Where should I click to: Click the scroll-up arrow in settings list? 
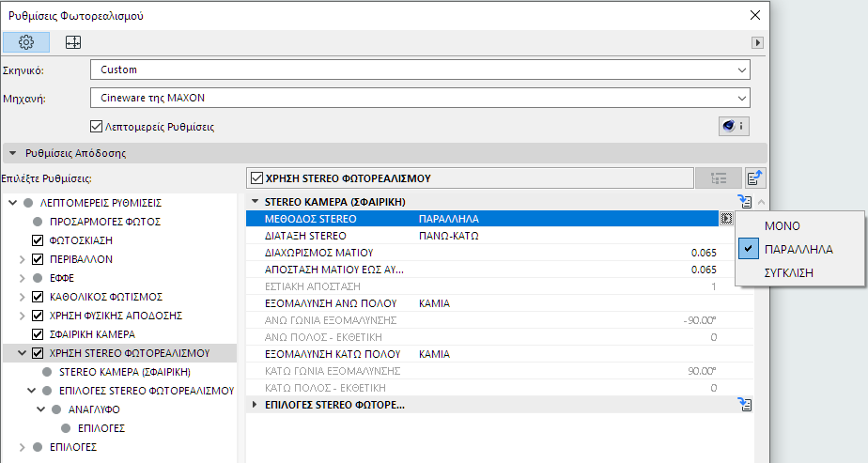click(761, 202)
